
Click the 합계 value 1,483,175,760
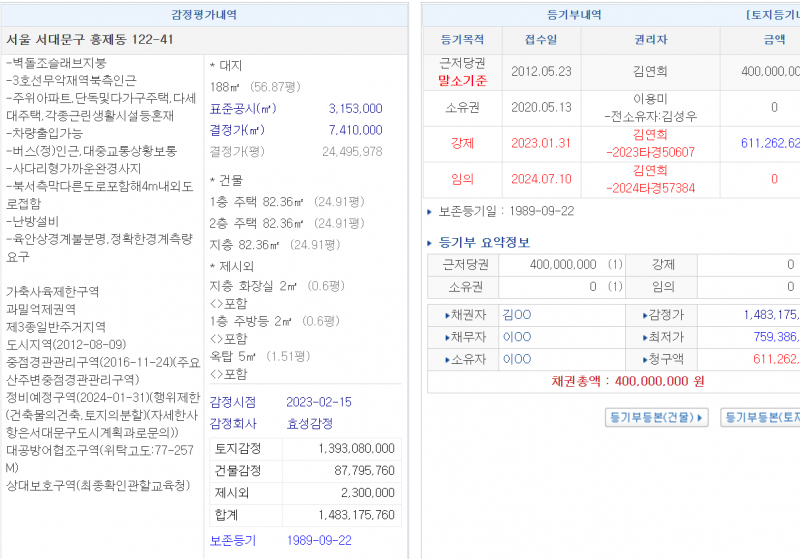(357, 515)
